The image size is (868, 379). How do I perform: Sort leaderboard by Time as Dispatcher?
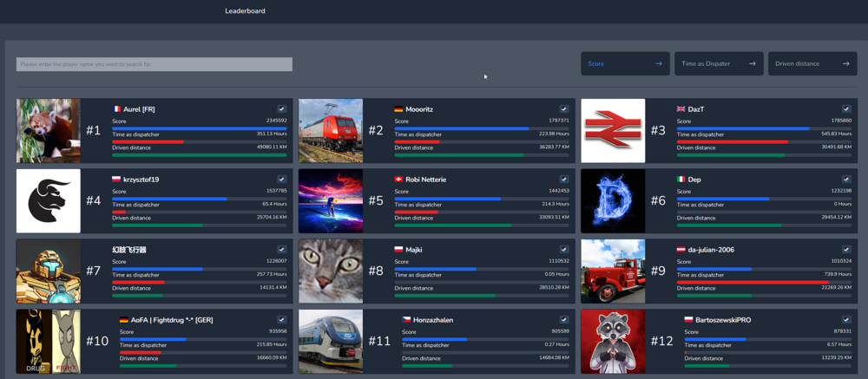click(718, 63)
